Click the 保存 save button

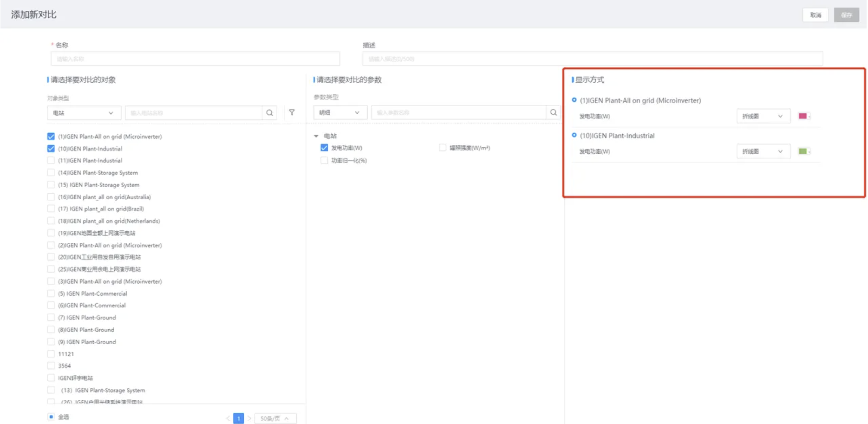pos(846,15)
